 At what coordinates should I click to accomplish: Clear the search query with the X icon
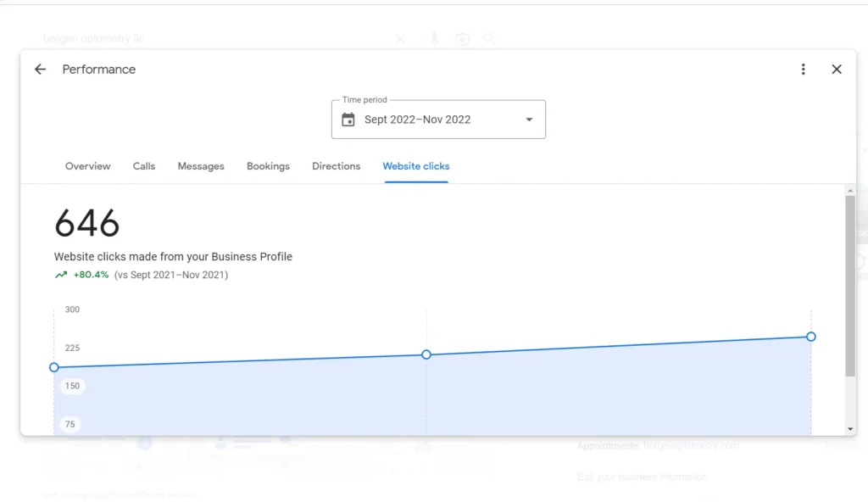[x=400, y=38]
